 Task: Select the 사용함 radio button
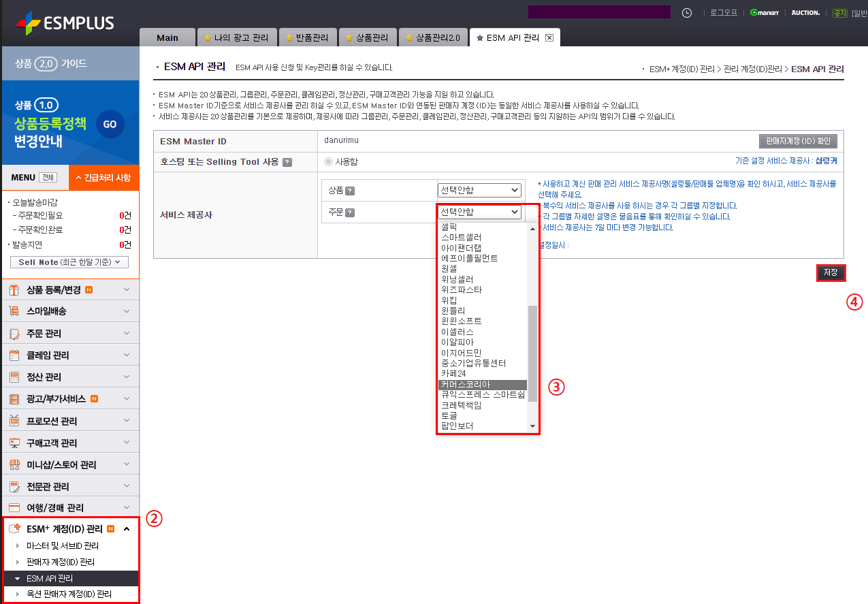pyautogui.click(x=329, y=161)
